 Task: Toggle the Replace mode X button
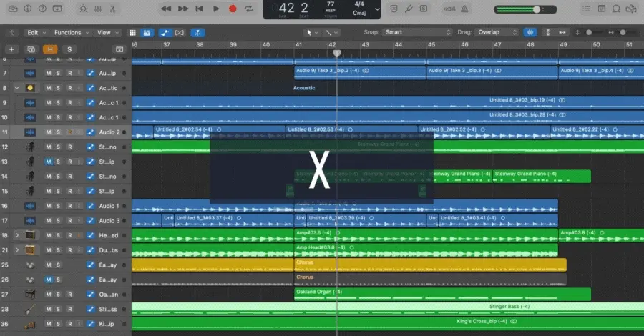pyautogui.click(x=394, y=9)
